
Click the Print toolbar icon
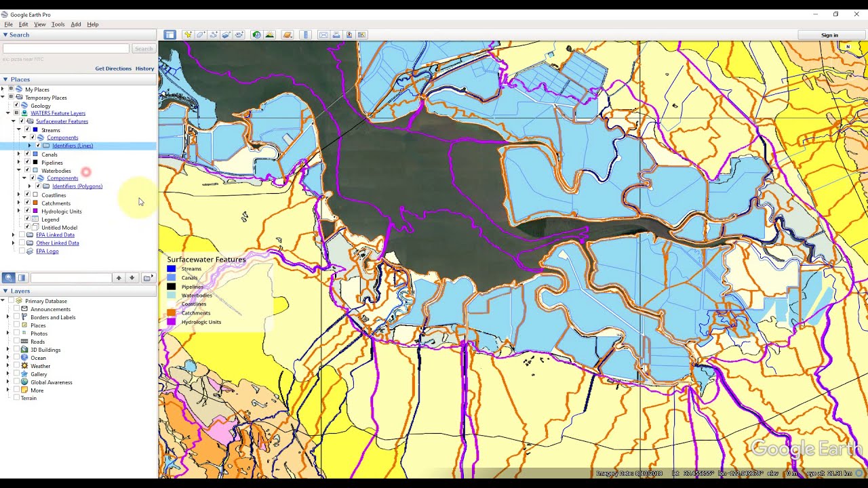(x=336, y=35)
